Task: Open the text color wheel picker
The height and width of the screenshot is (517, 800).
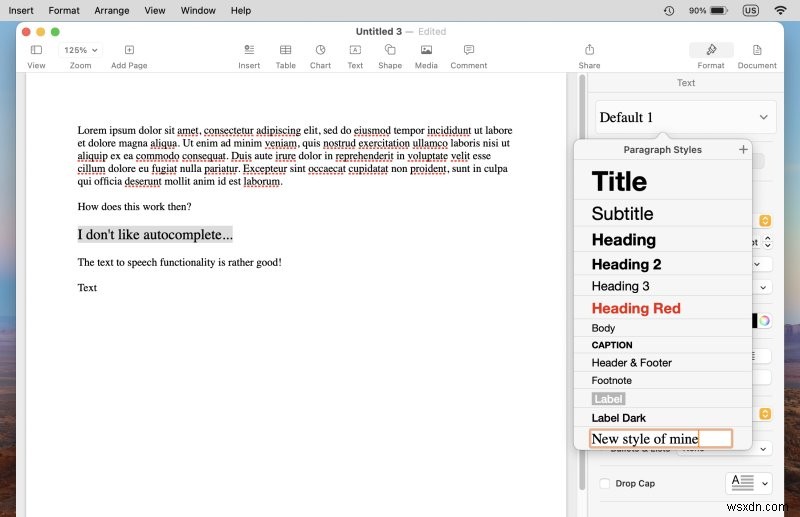Action: coord(764,321)
